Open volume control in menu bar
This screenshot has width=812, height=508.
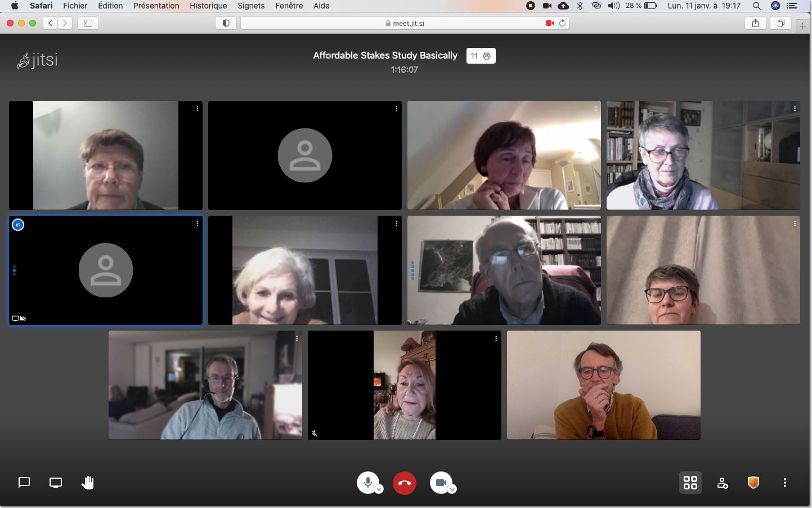[x=614, y=6]
